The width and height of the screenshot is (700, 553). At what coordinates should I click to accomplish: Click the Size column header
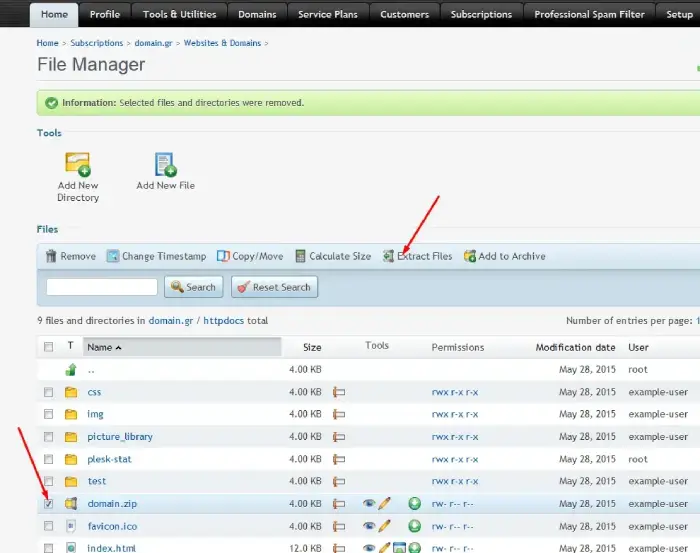312,347
